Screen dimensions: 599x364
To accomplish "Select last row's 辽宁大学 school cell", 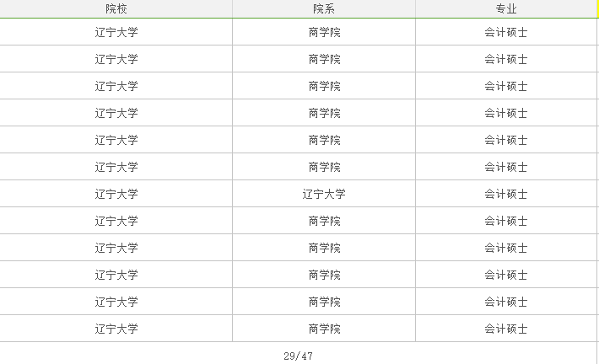I will pyautogui.click(x=116, y=329).
